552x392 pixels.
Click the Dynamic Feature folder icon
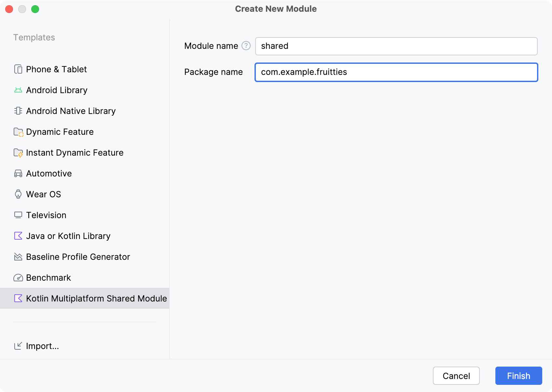tap(19, 132)
